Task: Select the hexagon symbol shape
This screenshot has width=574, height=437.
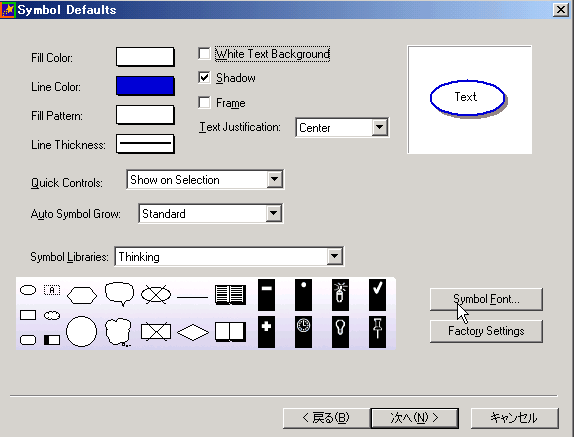Action: click(x=82, y=295)
